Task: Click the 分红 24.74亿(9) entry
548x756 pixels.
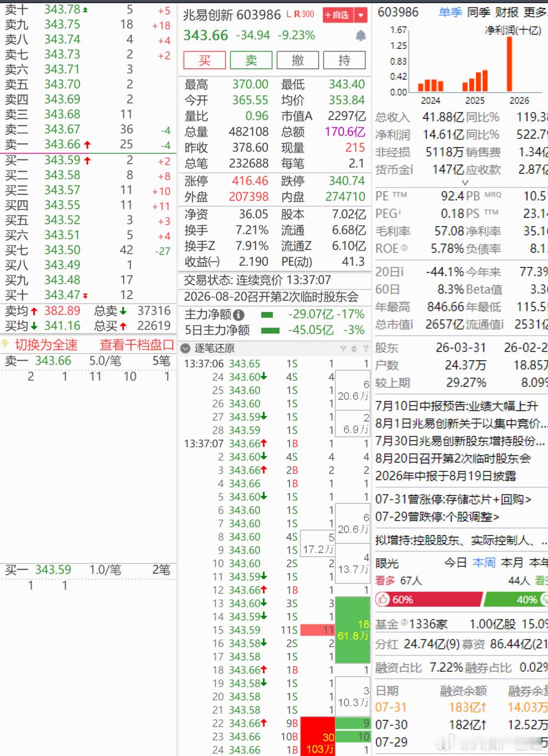Action: tap(418, 644)
